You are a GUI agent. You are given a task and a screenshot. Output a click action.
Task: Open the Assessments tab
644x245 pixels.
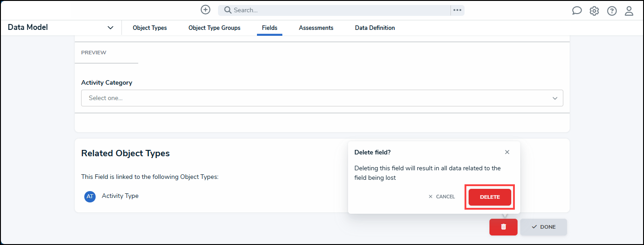316,28
